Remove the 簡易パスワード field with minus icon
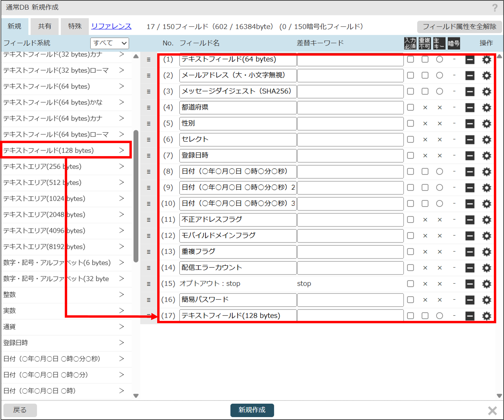The height and width of the screenshot is (420, 504). pos(470,300)
